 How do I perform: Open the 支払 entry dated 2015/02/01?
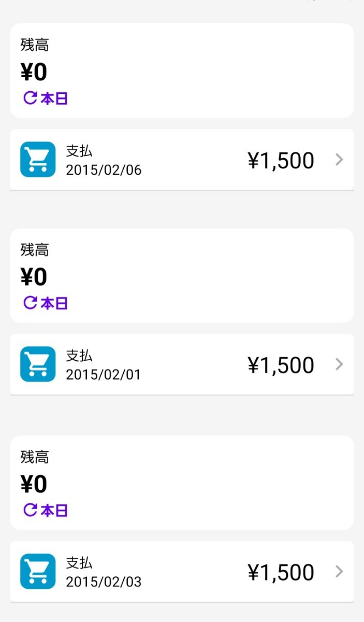click(103, 365)
